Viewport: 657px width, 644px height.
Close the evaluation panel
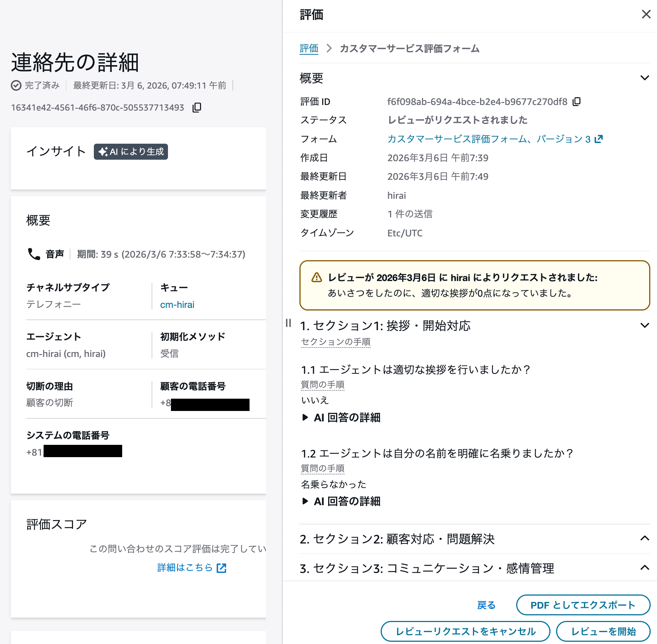(x=646, y=15)
